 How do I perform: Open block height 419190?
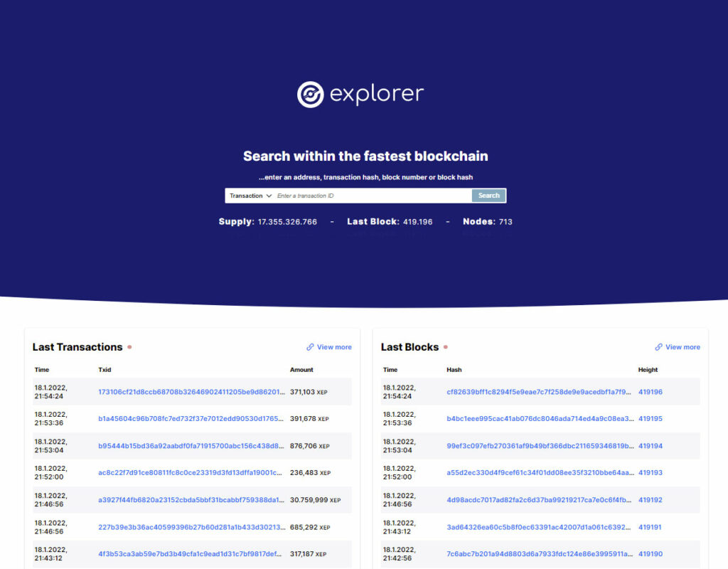click(x=650, y=554)
